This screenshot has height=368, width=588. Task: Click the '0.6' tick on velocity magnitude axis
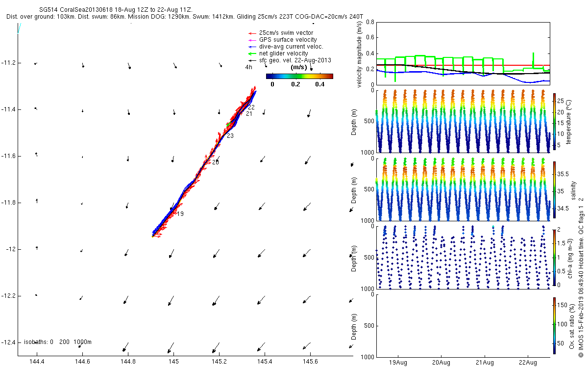(370, 38)
